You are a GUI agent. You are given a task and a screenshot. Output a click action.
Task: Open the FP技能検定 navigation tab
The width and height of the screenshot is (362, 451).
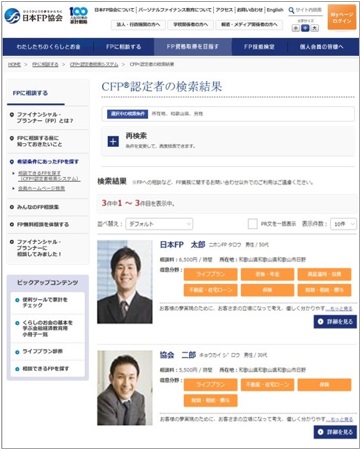click(259, 47)
